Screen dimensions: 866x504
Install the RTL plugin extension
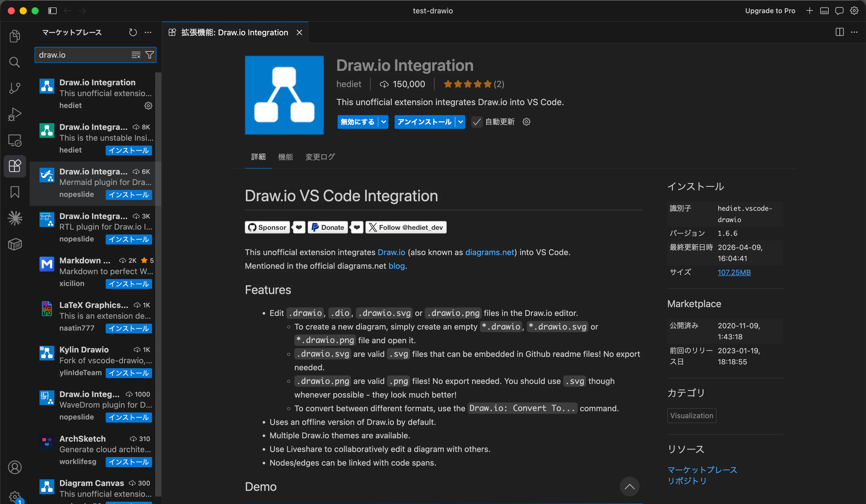(129, 239)
